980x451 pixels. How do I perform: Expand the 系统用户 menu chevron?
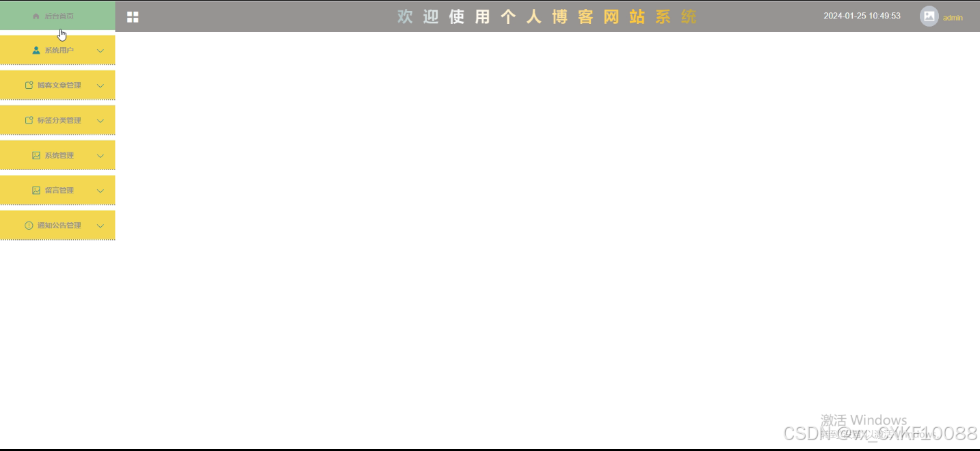tap(101, 51)
